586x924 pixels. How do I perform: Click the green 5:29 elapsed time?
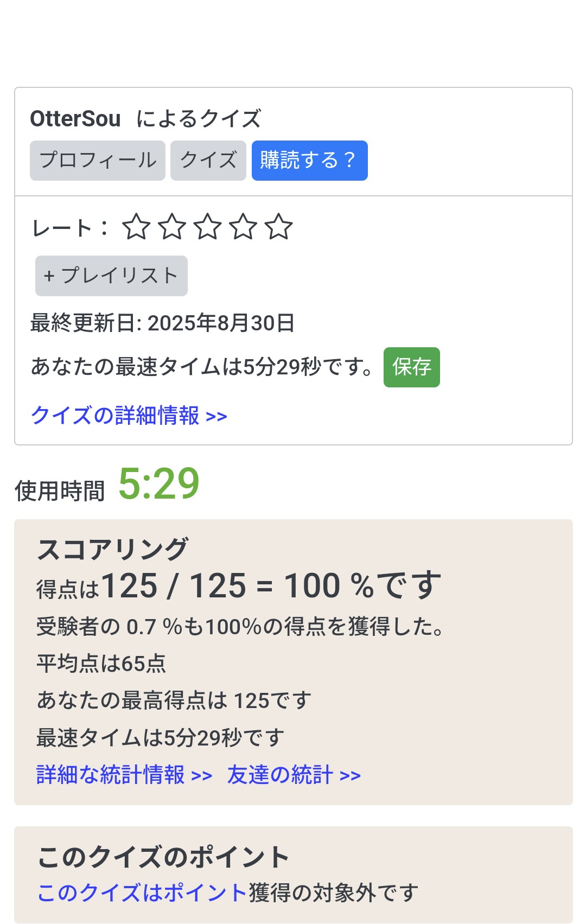click(x=159, y=483)
